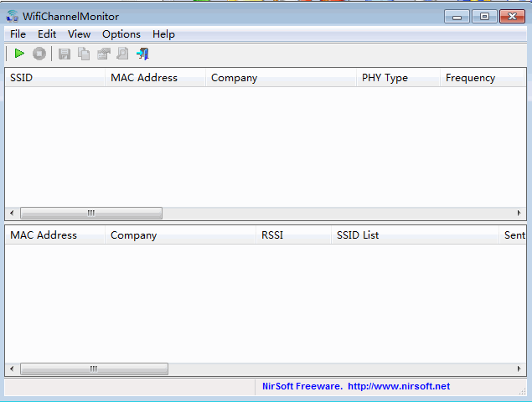Click upper pane scroll right arrow
The width and height of the screenshot is (532, 402).
(519, 213)
